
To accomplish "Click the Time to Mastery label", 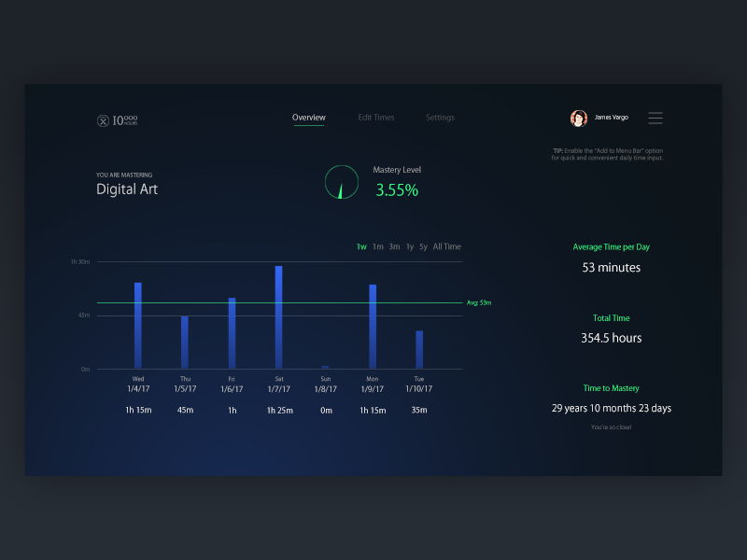I will click(x=612, y=388).
